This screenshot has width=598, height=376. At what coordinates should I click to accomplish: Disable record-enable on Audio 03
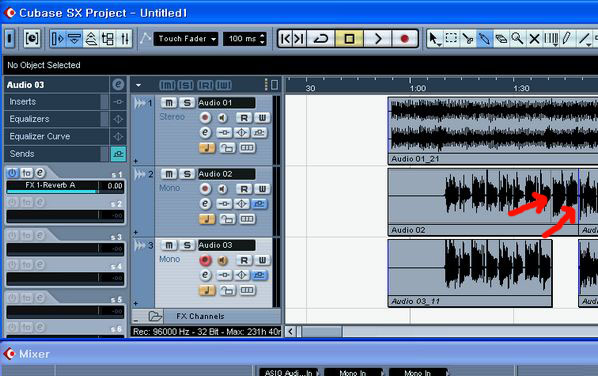[205, 260]
